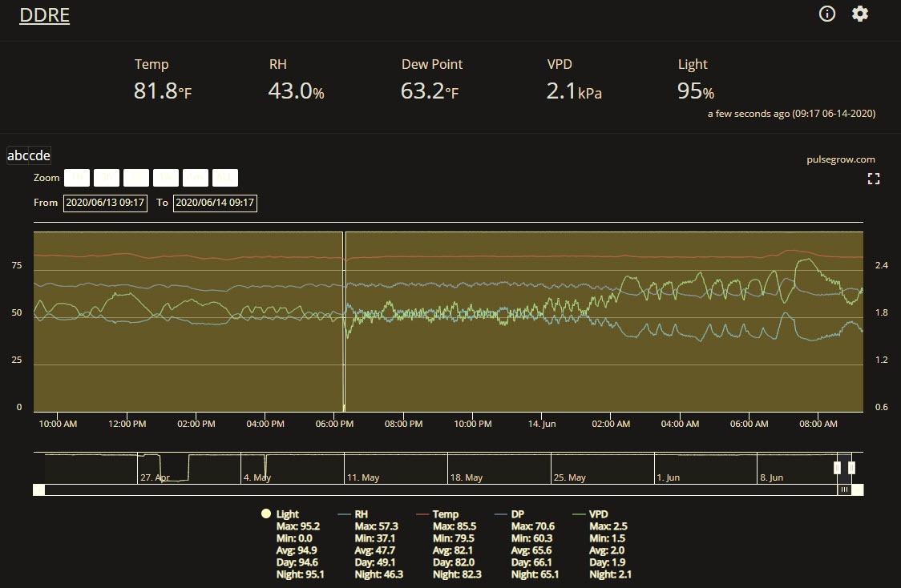Edit the To date field
This screenshot has width=901, height=588.
(215, 203)
